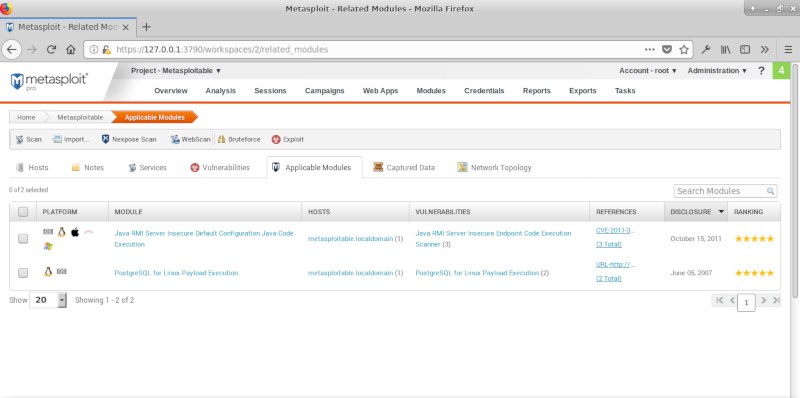The image size is (800, 398).
Task: Click page 1 in the pagination box
Action: point(746,303)
